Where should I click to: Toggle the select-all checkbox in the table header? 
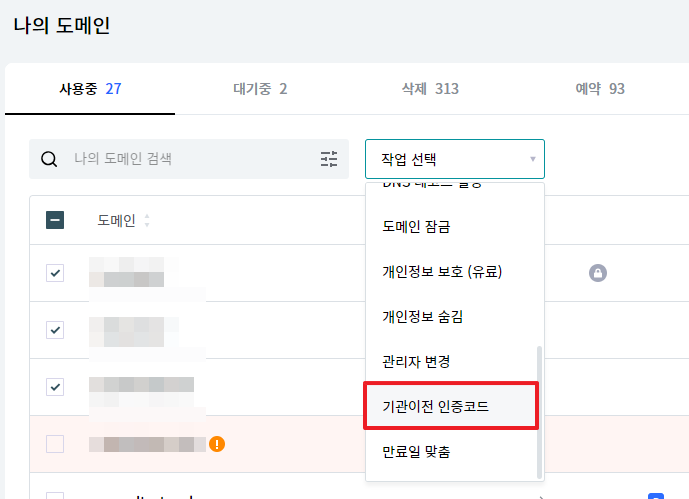(55, 220)
